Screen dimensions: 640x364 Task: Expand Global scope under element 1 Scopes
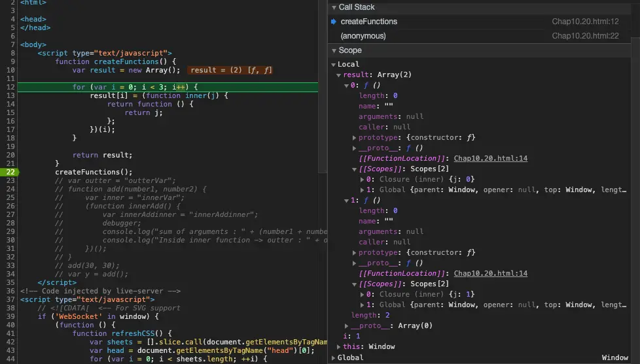pos(362,305)
